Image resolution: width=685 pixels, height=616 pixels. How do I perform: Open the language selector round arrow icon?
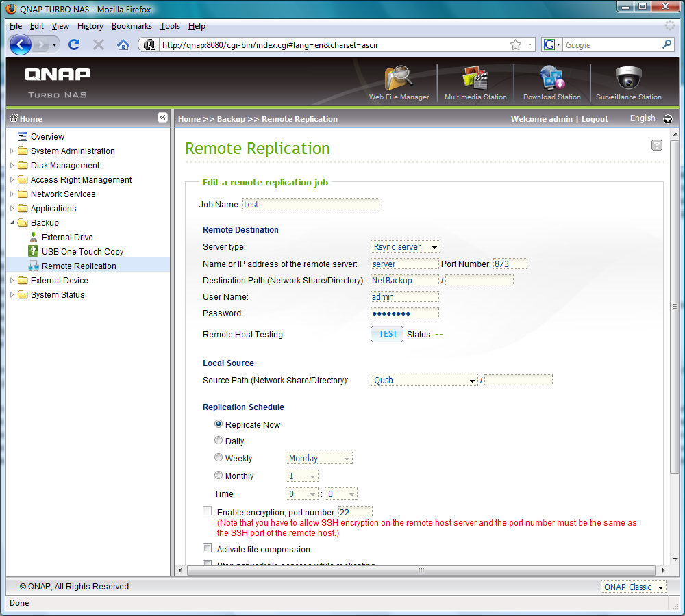[668, 119]
